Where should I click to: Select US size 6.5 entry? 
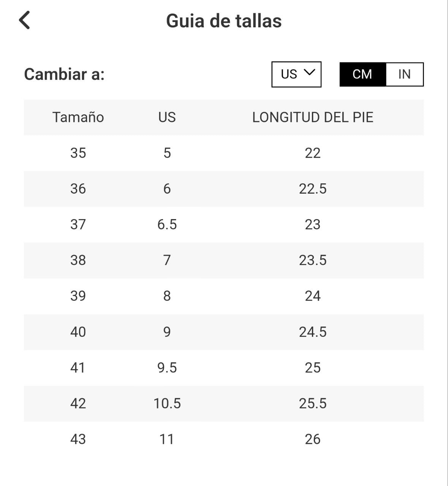coord(167,224)
